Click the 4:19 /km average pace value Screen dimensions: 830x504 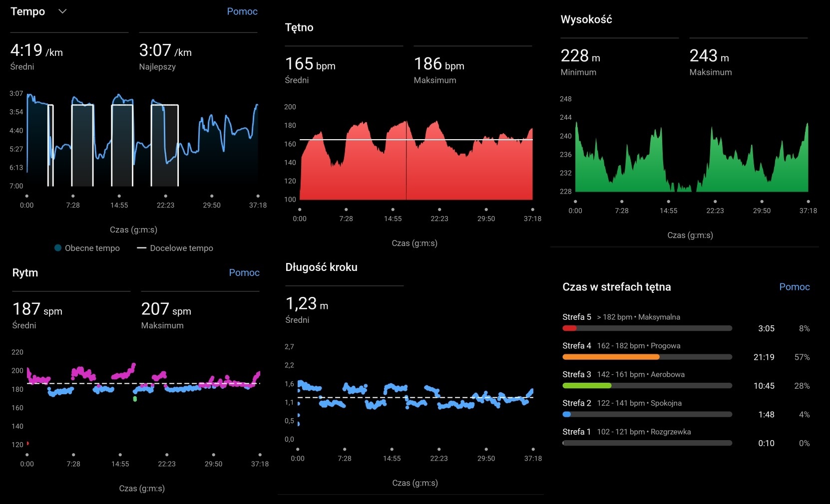point(36,51)
